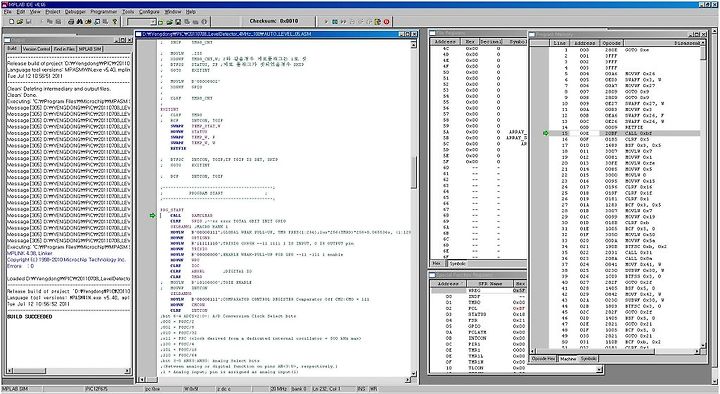Click 20 MHz frequency in status bar

(x=279, y=389)
